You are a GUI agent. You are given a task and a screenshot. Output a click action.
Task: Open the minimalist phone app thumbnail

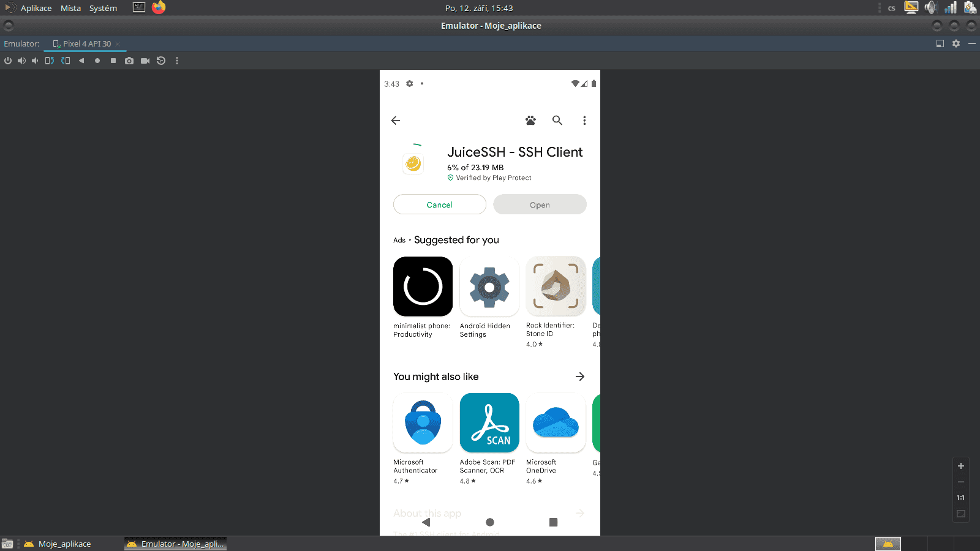tap(423, 287)
